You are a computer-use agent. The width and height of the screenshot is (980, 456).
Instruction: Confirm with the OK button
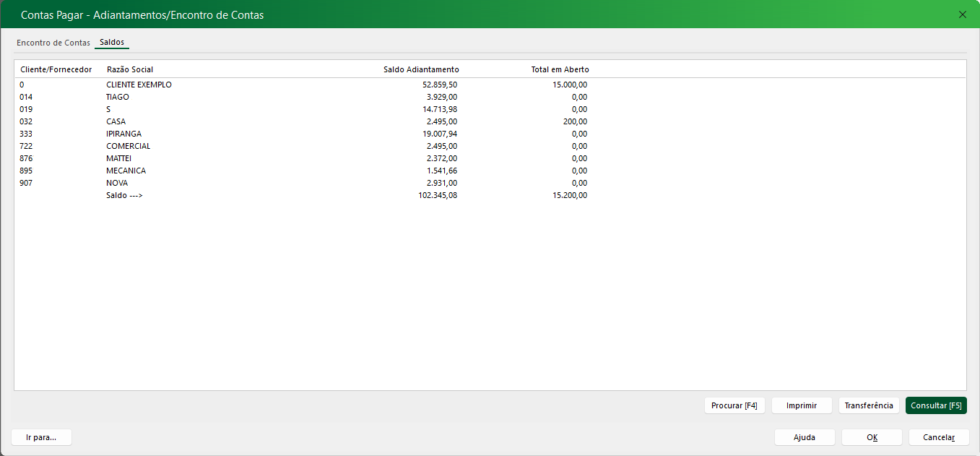(872, 437)
